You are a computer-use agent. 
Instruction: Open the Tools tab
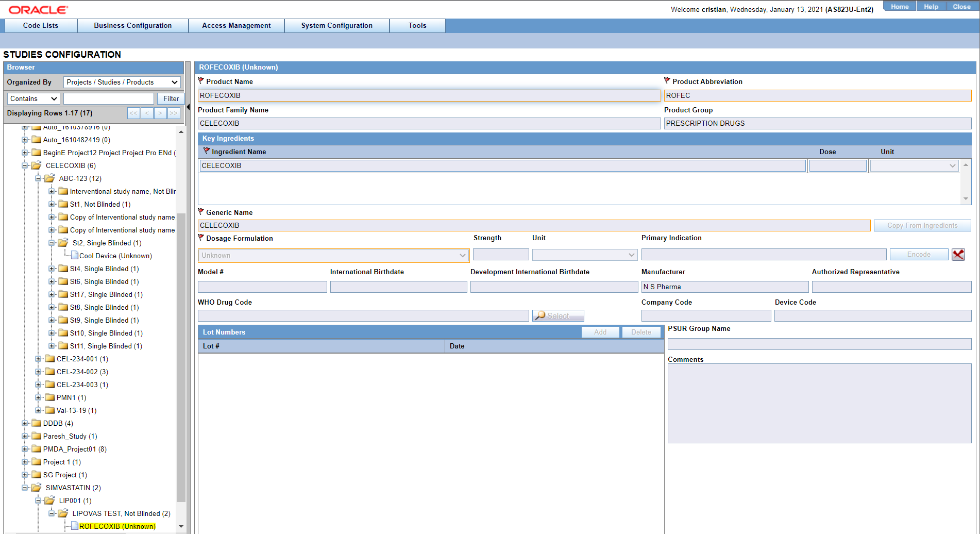click(417, 25)
